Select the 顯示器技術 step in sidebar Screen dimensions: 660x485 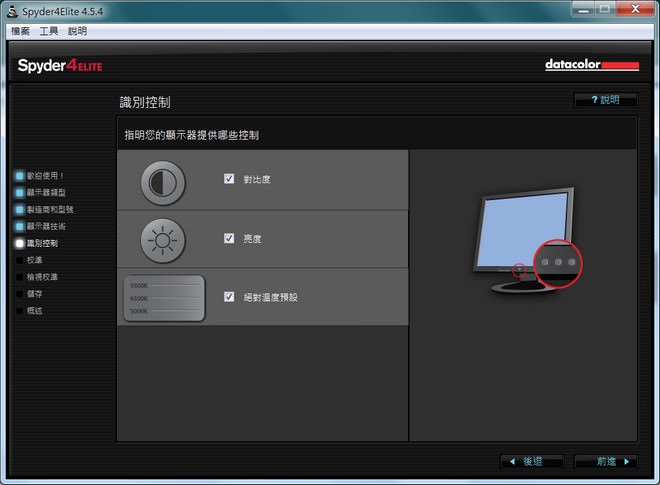47,226
